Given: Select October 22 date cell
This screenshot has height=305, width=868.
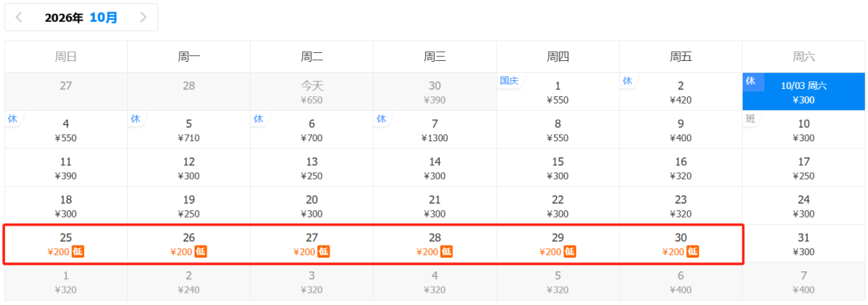Looking at the screenshot, I should click(x=558, y=206).
